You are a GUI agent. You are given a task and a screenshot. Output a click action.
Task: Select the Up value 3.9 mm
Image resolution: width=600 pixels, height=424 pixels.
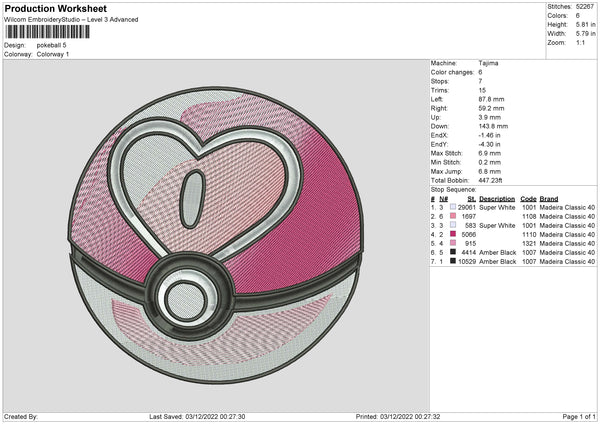pos(489,117)
